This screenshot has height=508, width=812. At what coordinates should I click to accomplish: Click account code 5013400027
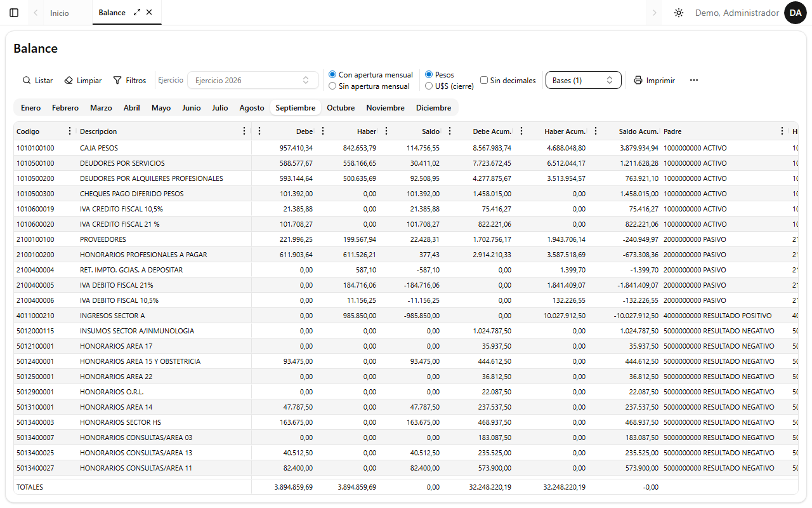pos(36,468)
